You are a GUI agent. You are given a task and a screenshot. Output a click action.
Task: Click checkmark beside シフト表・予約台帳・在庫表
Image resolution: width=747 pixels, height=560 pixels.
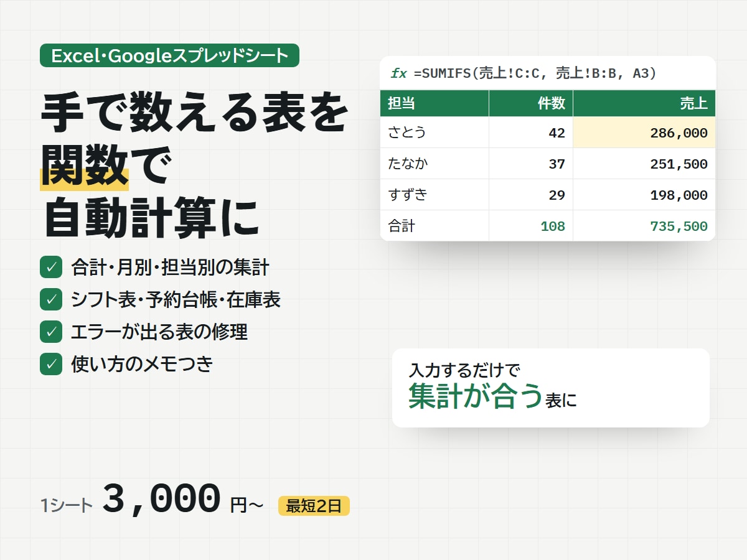pos(51,299)
